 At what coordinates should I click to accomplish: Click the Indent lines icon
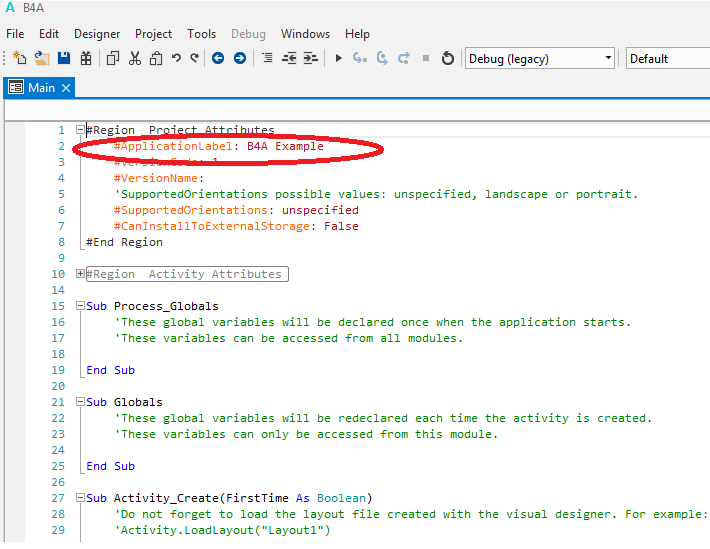311,58
